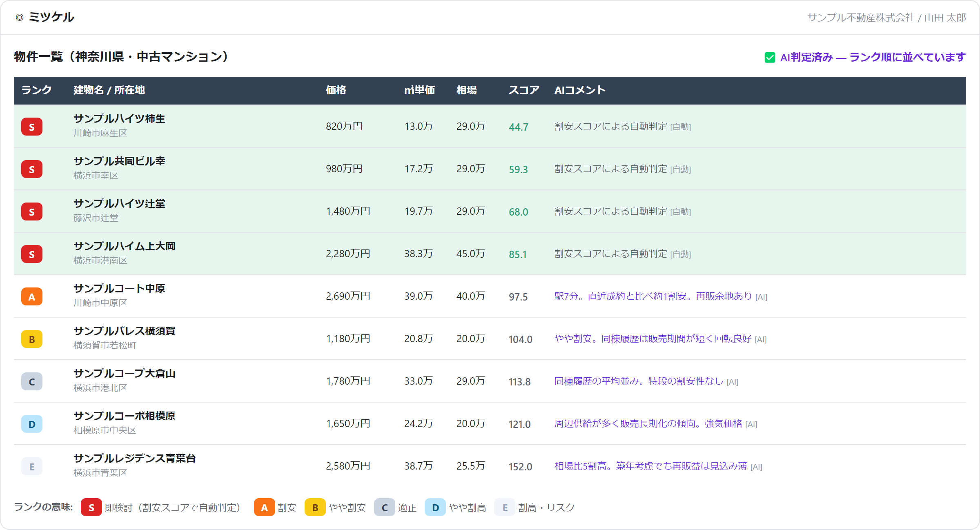Image resolution: width=980 pixels, height=530 pixels.
Task: Click AI comment 同棟履歴の平均並み
Action: 639,381
